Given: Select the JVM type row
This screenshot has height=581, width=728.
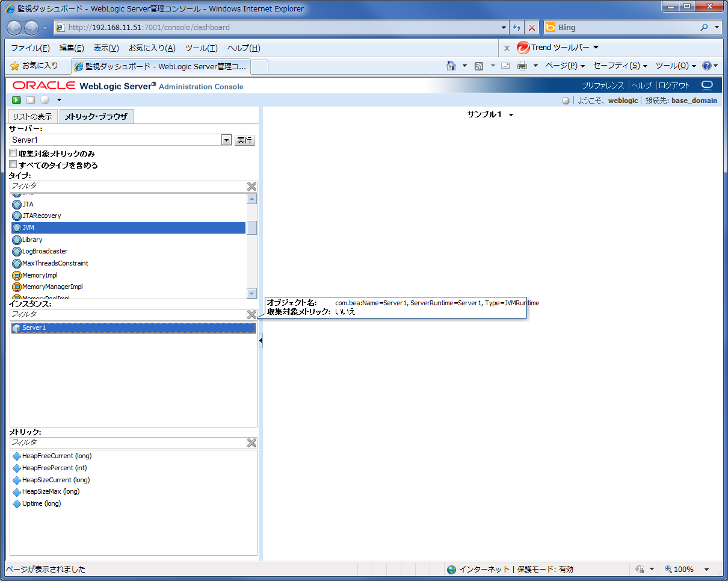Looking at the screenshot, I should (128, 228).
